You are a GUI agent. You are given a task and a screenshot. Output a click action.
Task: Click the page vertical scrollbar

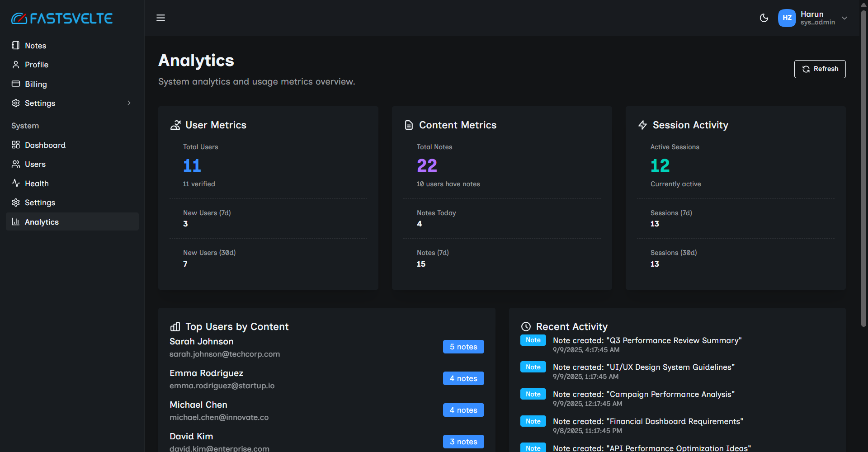click(x=863, y=167)
